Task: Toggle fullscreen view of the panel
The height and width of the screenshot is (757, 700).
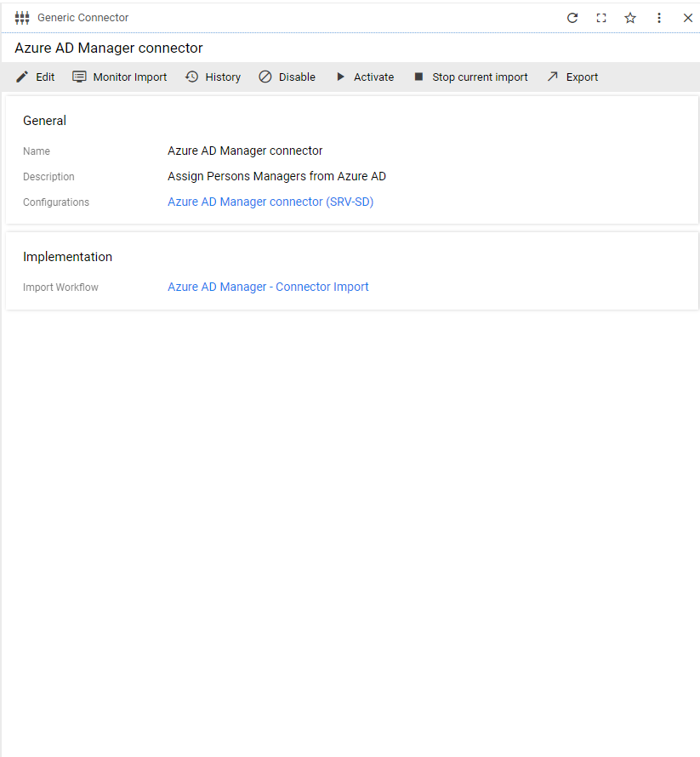Action: (601, 18)
